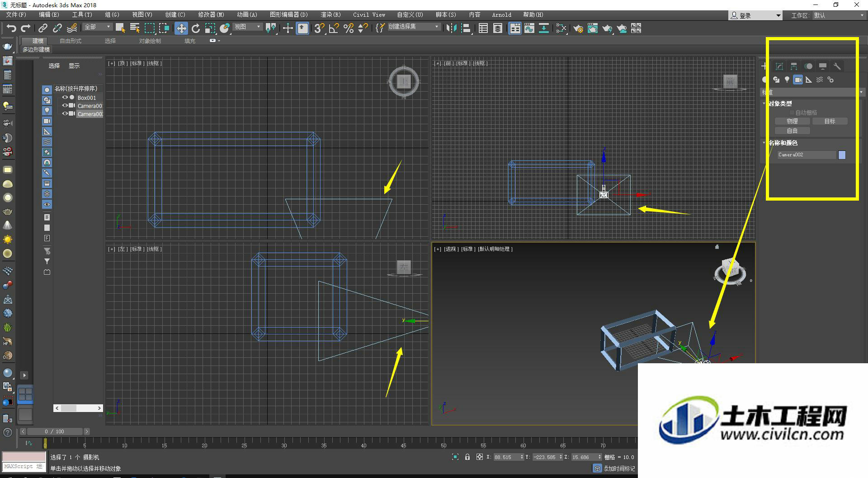Open the Schematic View icon
Screen dimensions: 868x478
544,28
